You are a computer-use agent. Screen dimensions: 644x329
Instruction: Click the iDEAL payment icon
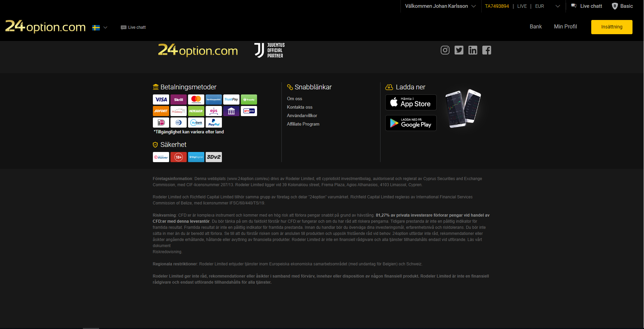[161, 123]
